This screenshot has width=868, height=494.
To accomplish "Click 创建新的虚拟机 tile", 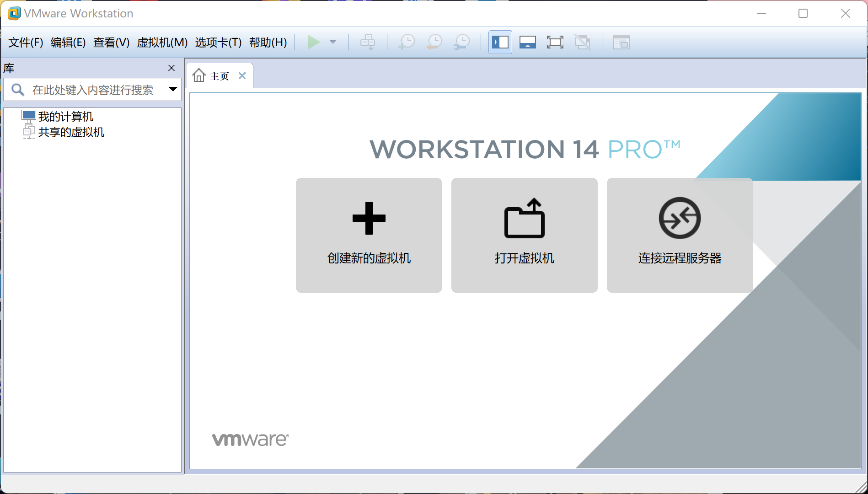I will pyautogui.click(x=369, y=235).
